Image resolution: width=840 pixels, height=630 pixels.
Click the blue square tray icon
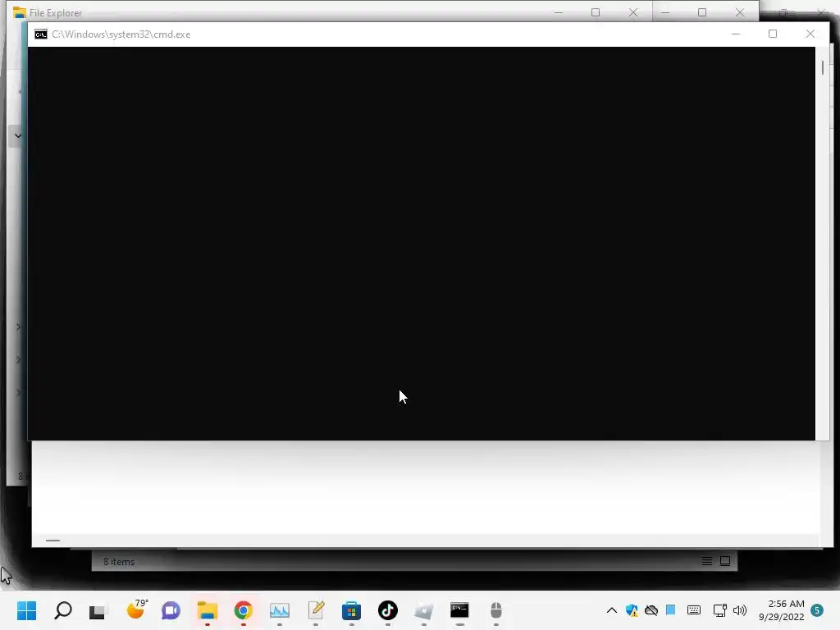click(x=670, y=609)
